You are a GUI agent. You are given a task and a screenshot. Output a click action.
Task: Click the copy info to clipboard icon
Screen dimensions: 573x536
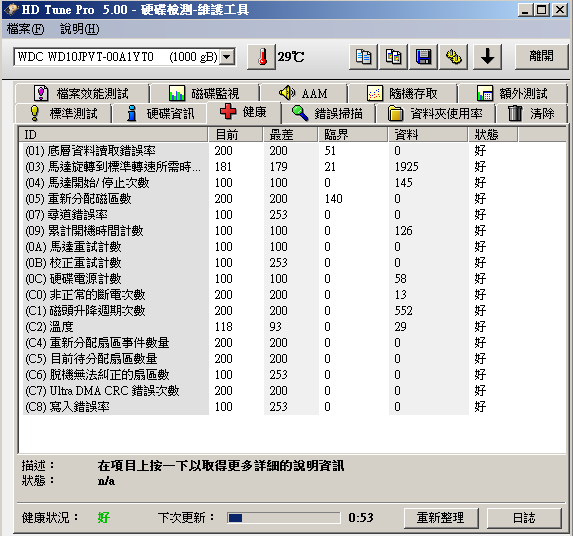[x=363, y=57]
